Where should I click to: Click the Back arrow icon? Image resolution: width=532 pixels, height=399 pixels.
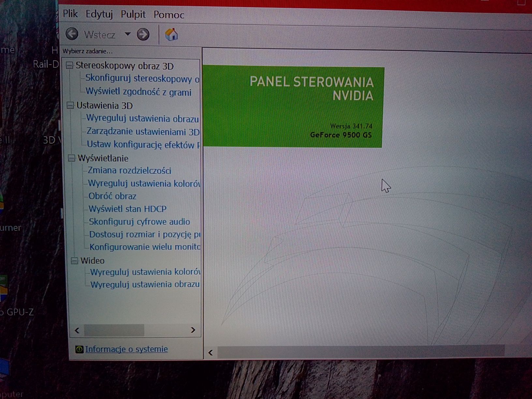pyautogui.click(x=72, y=34)
